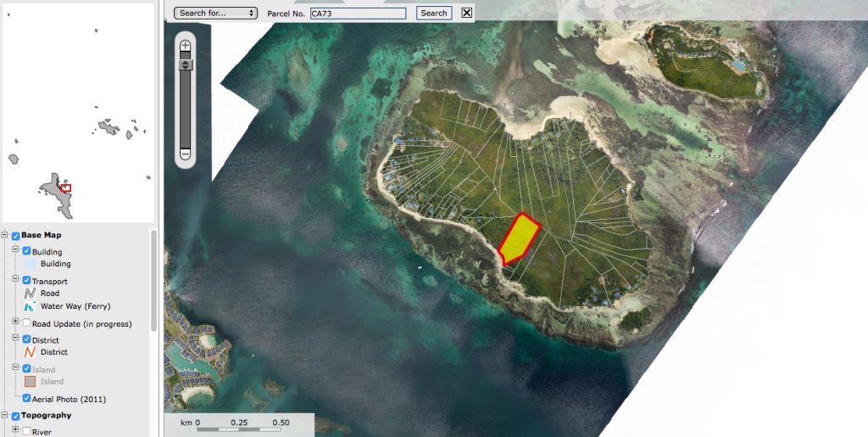
Task: Click the zoom in plus button
Action: click(x=185, y=46)
